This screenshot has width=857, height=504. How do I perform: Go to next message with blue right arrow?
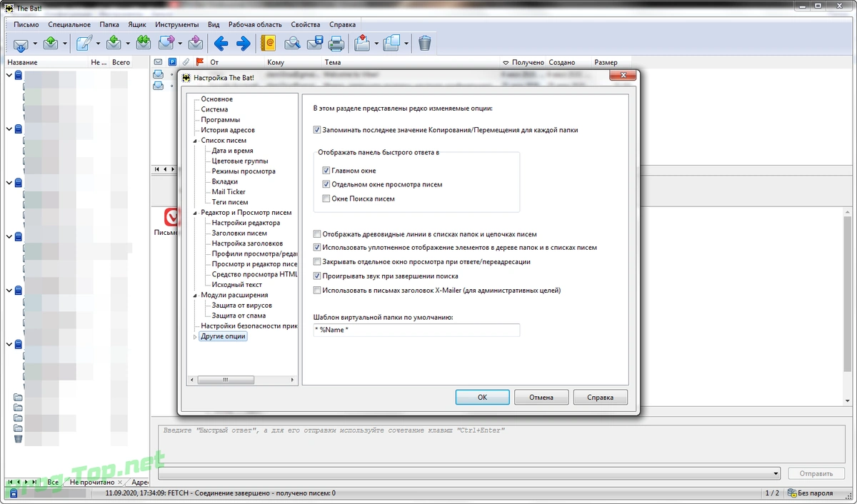[244, 44]
